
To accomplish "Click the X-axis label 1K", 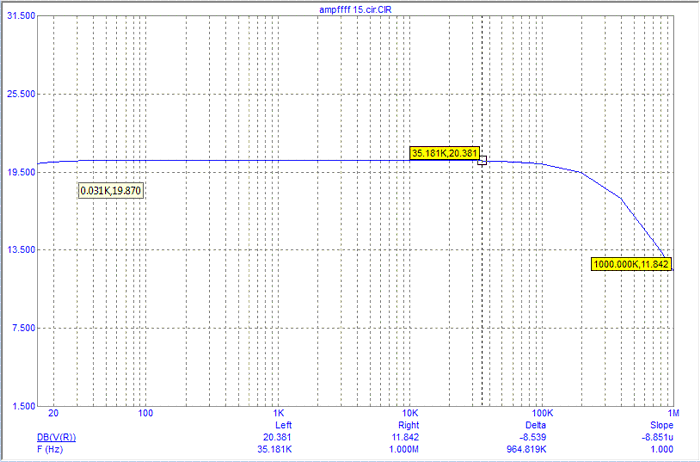I will click(x=279, y=413).
